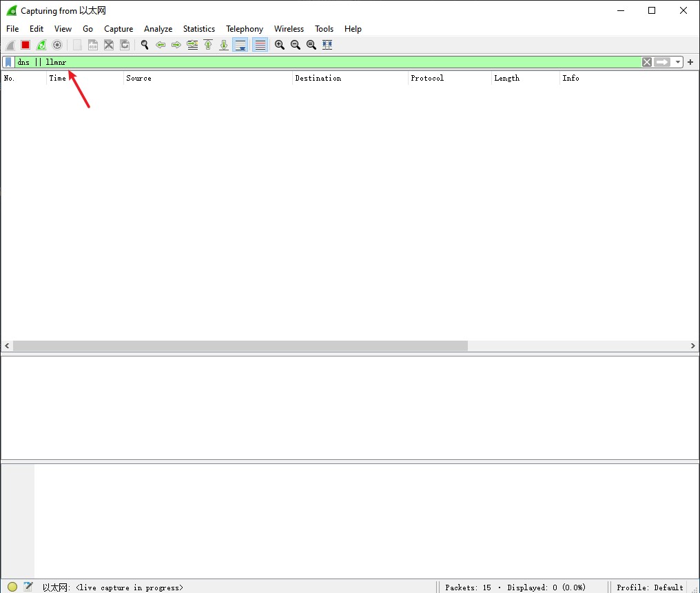
Task: Open capture options gear icon
Action: tap(57, 45)
